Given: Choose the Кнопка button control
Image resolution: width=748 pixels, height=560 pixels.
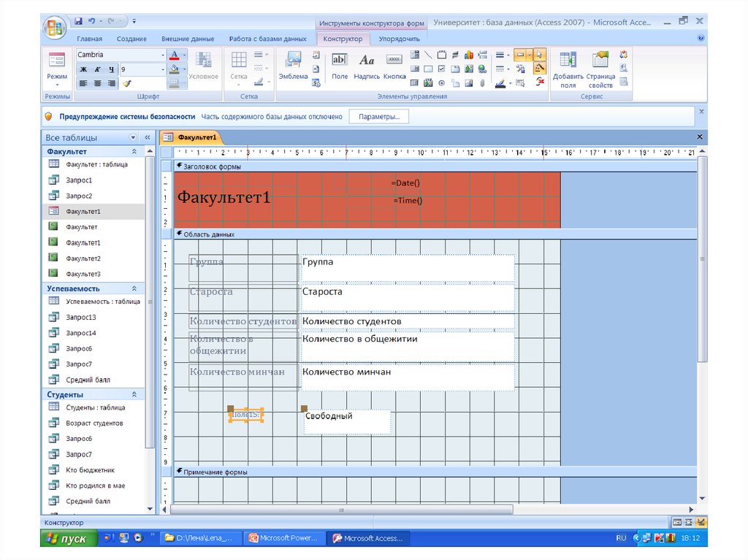Looking at the screenshot, I should (x=394, y=64).
